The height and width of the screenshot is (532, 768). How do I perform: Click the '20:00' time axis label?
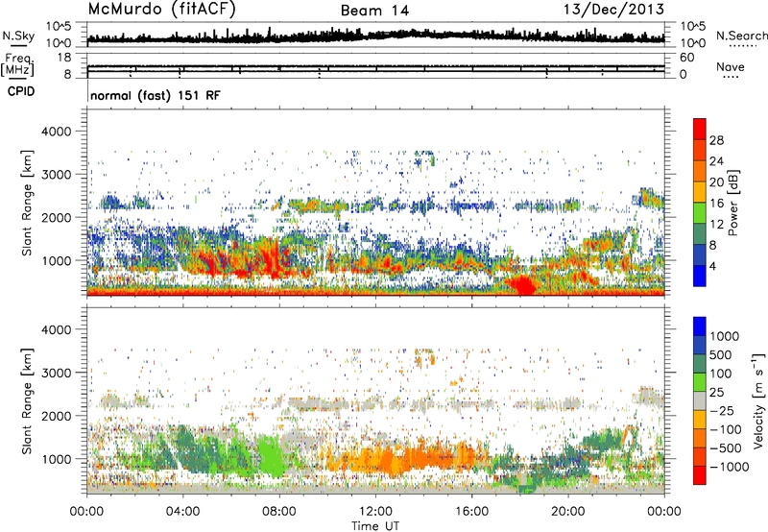pyautogui.click(x=568, y=512)
